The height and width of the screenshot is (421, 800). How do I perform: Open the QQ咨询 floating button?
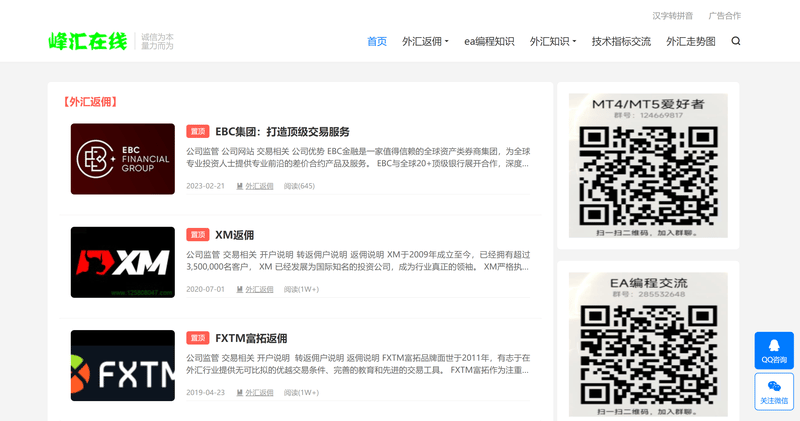(x=774, y=351)
